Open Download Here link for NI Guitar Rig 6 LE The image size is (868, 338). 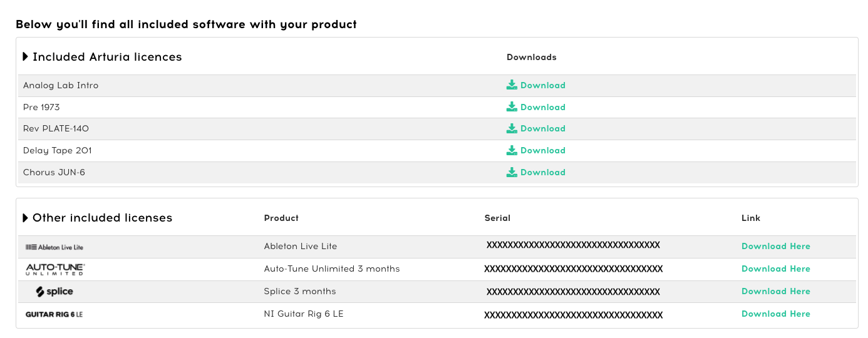click(x=776, y=314)
